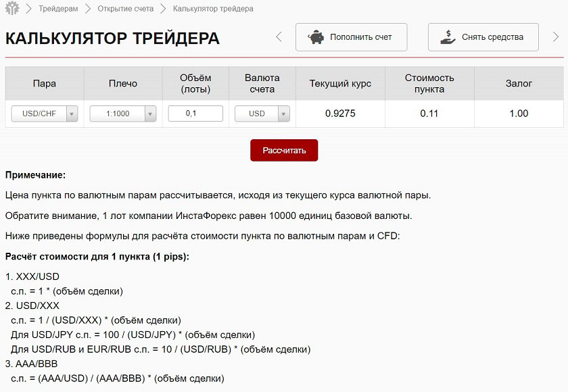Click the Рассчитать button
This screenshot has height=392, width=568.
pos(284,150)
